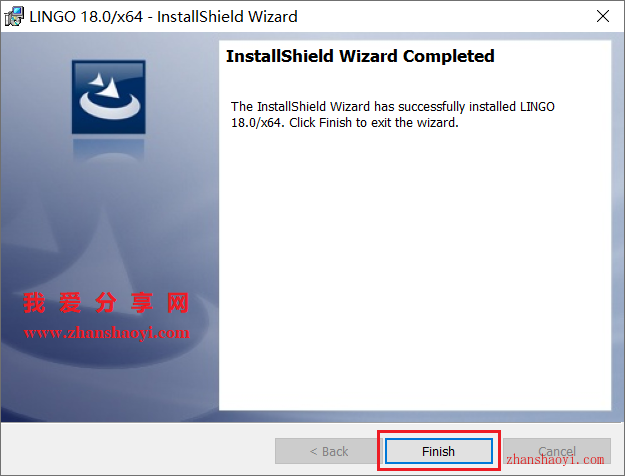Click the grayed-out Back button
The image size is (625, 476).
[328, 451]
